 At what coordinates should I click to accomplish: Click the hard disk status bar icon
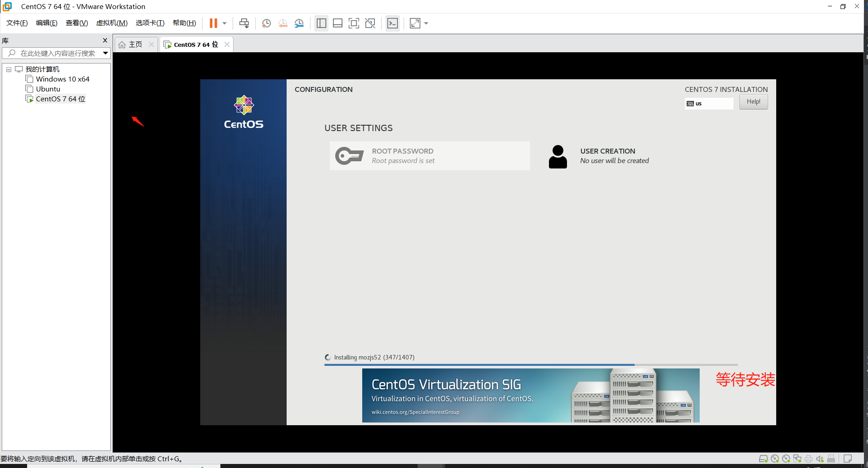[x=764, y=459]
